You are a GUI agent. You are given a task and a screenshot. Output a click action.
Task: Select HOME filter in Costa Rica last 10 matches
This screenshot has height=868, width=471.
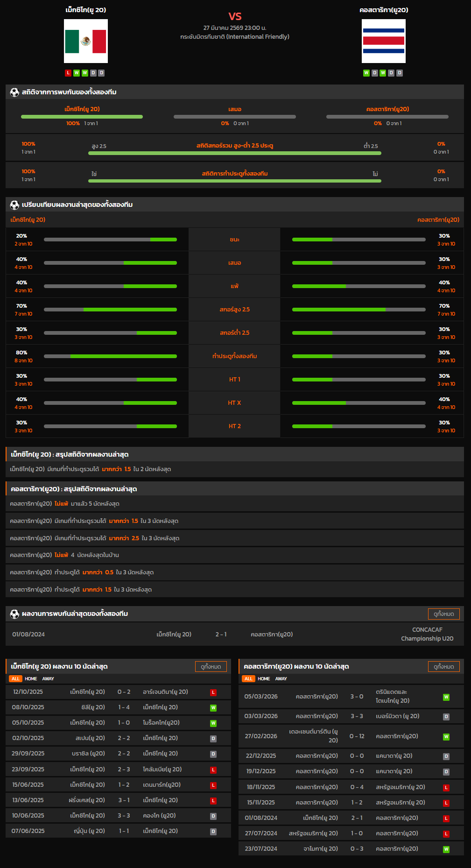click(x=264, y=679)
